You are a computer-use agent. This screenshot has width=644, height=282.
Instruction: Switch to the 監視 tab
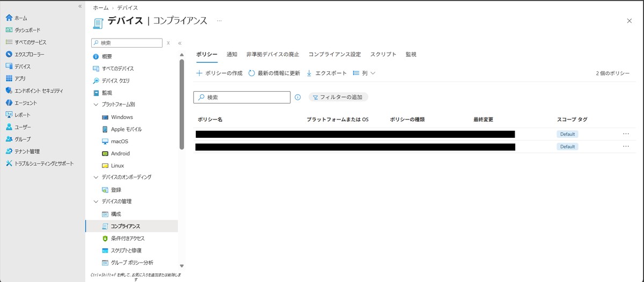tap(411, 55)
